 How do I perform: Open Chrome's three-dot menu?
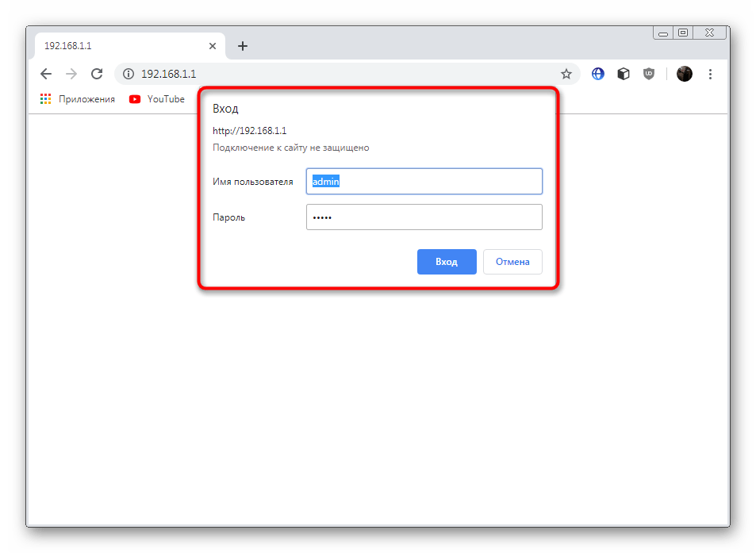710,74
